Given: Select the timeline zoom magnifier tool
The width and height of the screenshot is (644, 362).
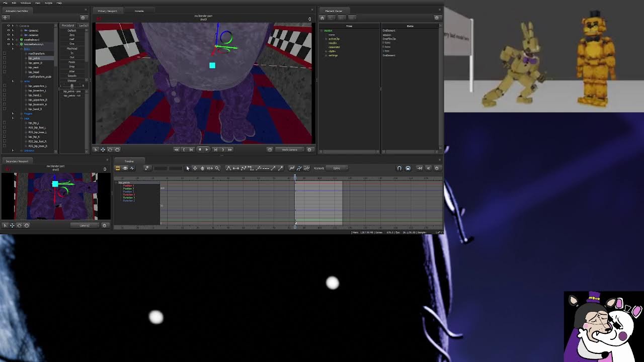Looking at the screenshot, I should pos(217,168).
